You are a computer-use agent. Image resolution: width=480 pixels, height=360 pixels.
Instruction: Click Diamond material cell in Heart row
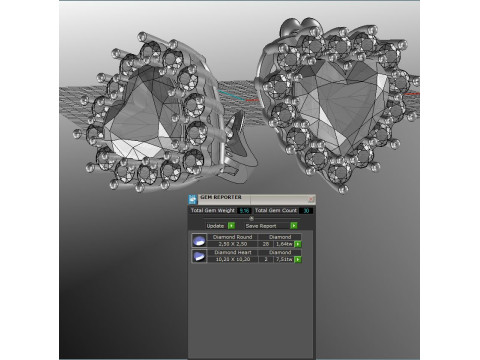click(x=280, y=252)
